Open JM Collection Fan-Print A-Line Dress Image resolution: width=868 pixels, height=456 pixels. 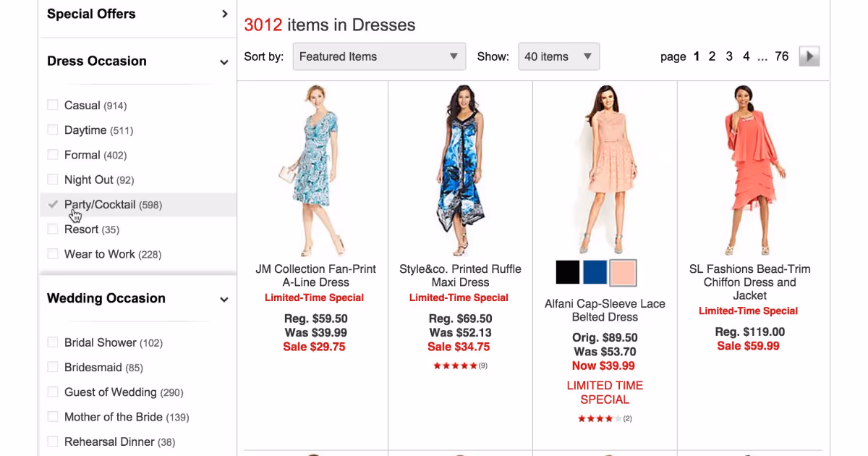pos(315,276)
